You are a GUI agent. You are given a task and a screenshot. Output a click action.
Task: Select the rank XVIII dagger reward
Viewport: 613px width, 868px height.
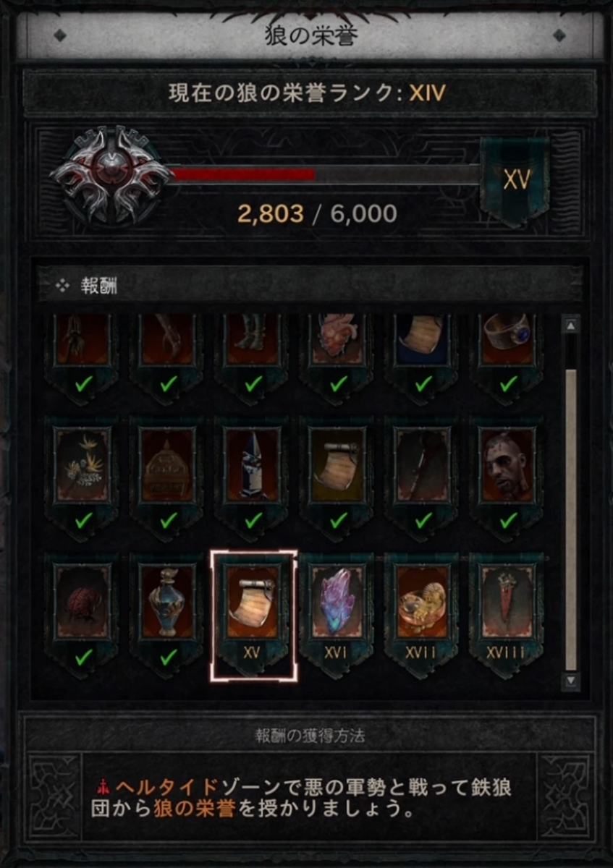507,615
